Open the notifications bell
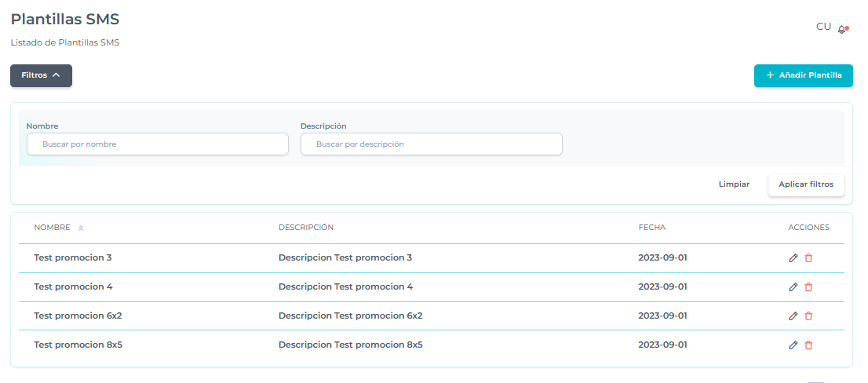This screenshot has width=868, height=383. (843, 29)
